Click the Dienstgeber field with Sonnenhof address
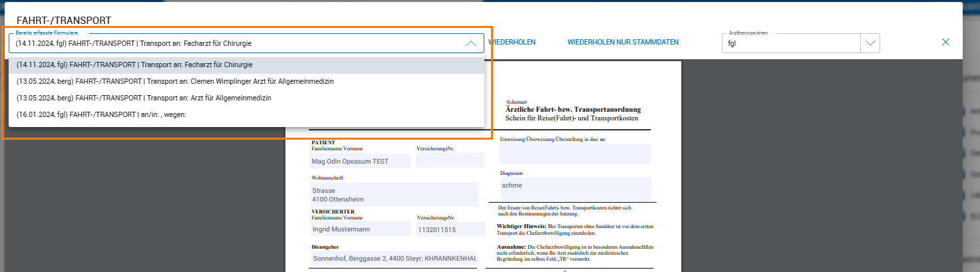The height and width of the screenshot is (272, 980). [394, 258]
